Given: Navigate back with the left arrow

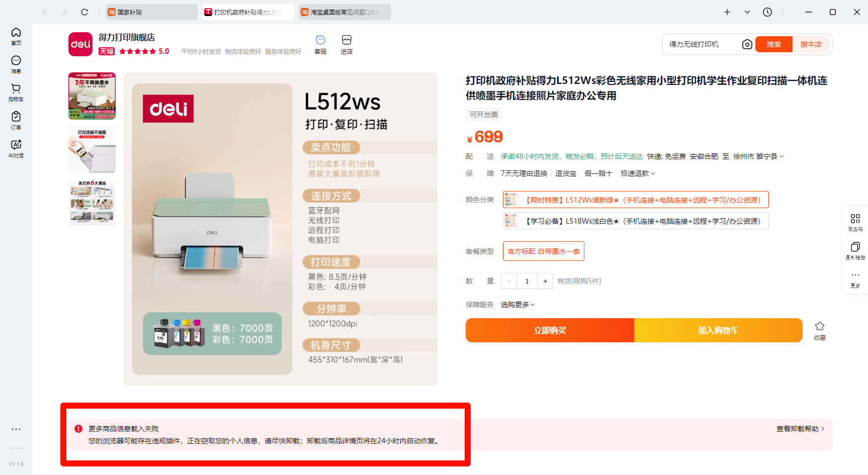Looking at the screenshot, I should [x=44, y=12].
